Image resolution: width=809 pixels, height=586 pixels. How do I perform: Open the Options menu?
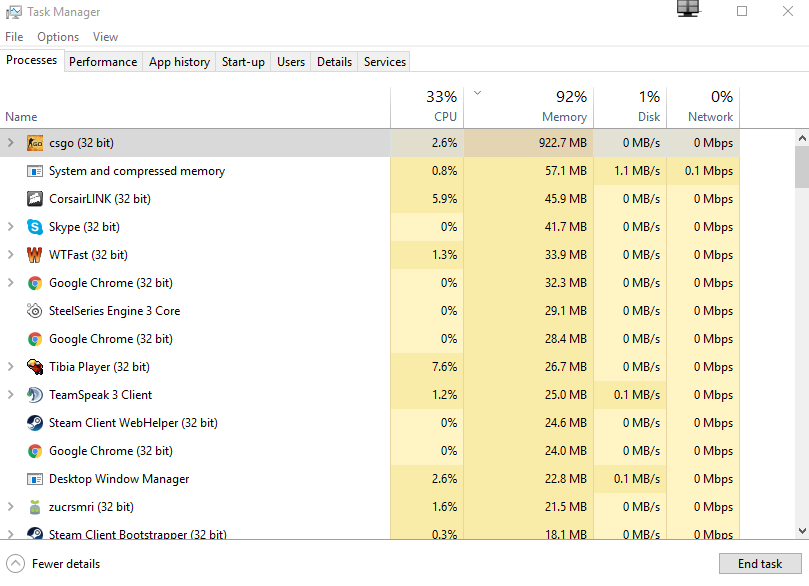tap(58, 37)
